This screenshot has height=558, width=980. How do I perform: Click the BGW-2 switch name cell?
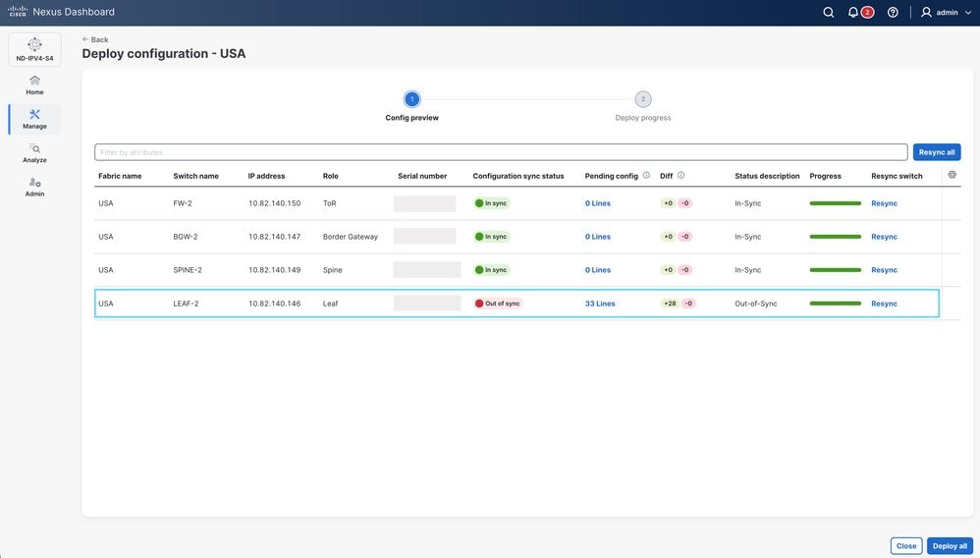(185, 237)
